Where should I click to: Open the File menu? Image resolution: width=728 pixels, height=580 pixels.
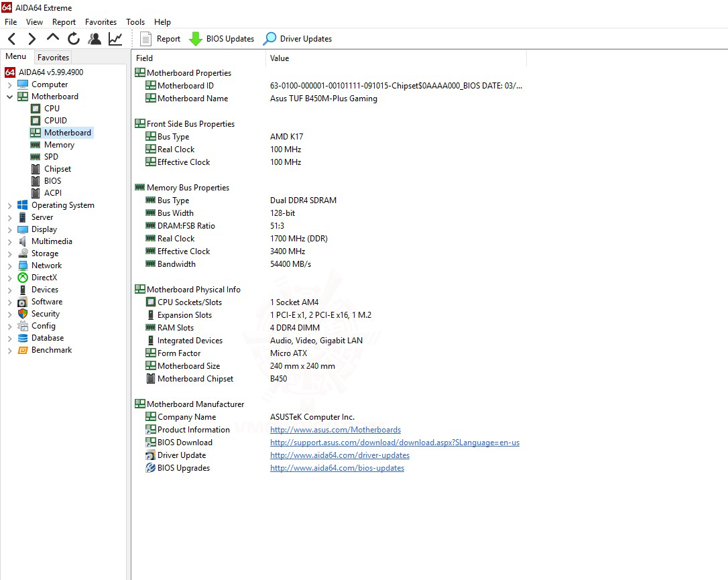[11, 22]
